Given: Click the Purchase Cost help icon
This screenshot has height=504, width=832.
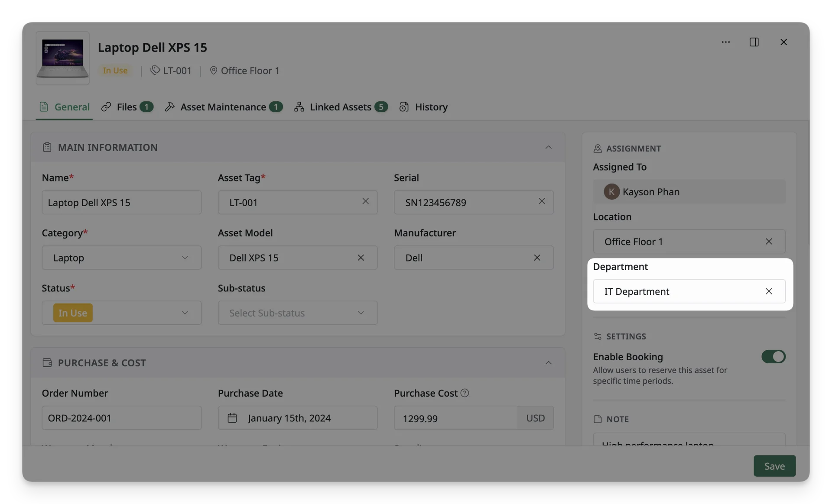Looking at the screenshot, I should coord(465,393).
